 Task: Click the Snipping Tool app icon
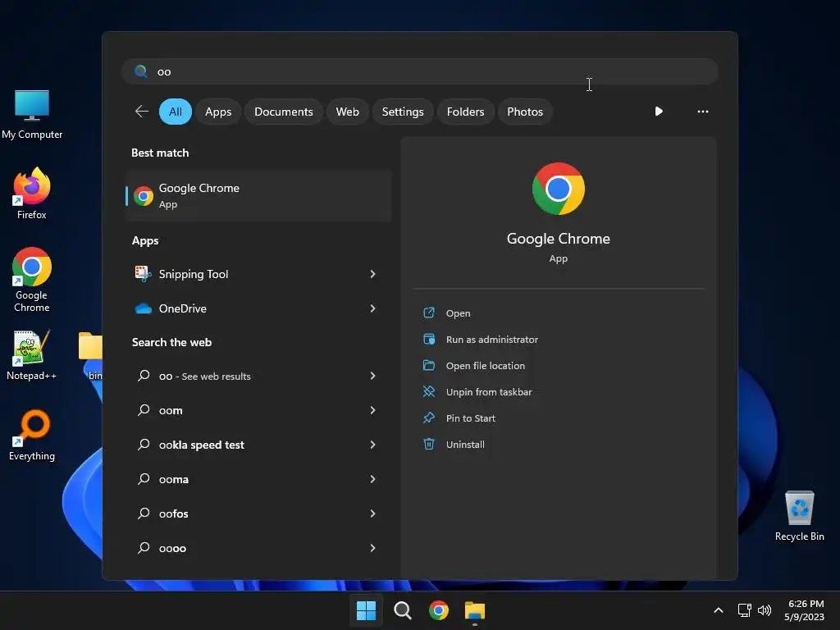pos(143,274)
